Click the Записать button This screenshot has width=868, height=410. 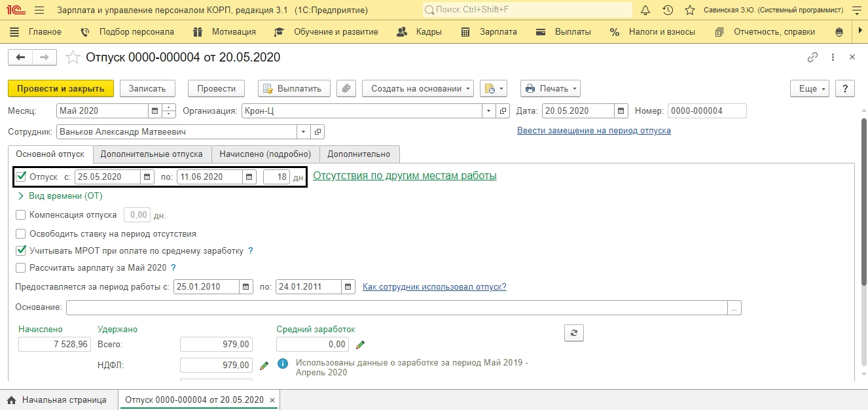tap(147, 88)
